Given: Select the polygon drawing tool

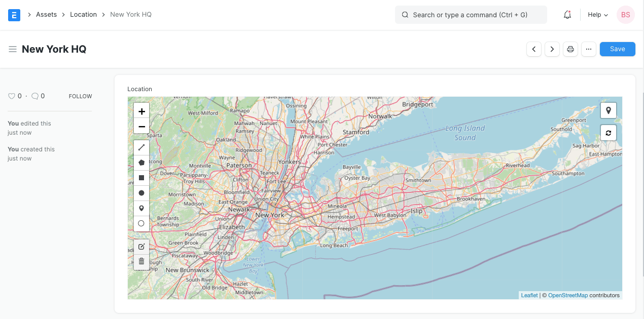Looking at the screenshot, I should pos(141,163).
